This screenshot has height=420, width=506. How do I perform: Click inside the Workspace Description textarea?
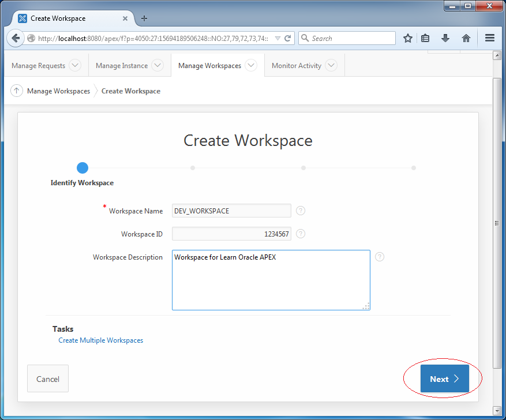point(271,280)
